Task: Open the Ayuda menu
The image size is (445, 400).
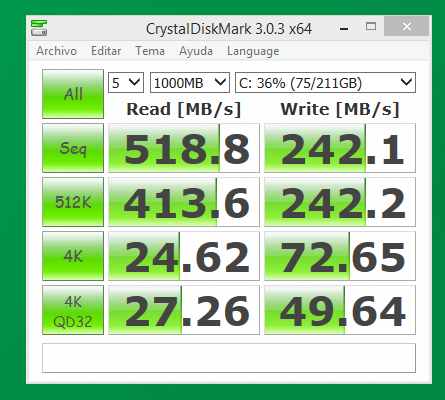Action: [x=196, y=51]
